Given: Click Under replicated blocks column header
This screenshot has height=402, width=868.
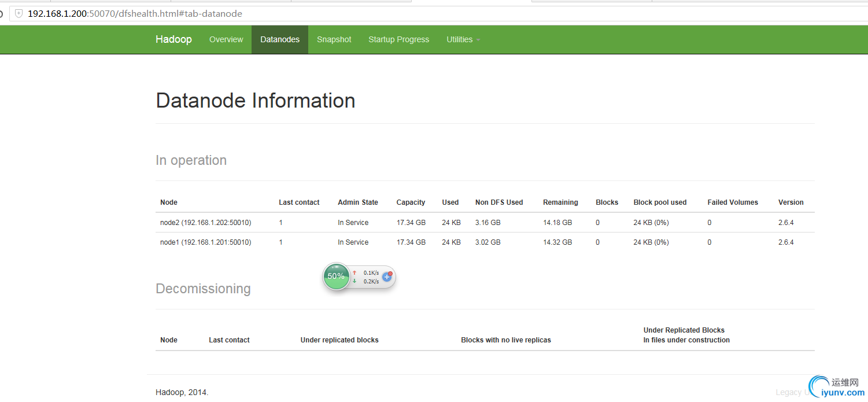Looking at the screenshot, I should coord(339,340).
